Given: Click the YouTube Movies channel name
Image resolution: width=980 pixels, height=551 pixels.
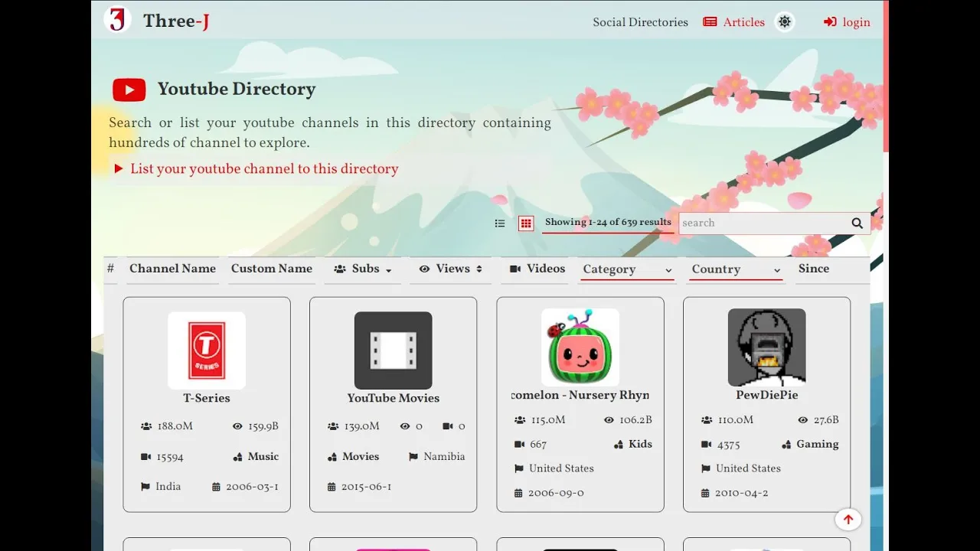Looking at the screenshot, I should click(394, 398).
